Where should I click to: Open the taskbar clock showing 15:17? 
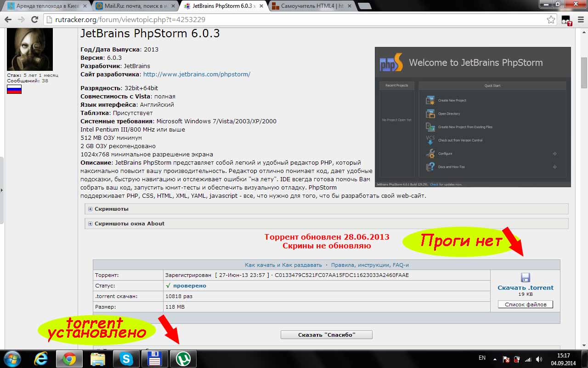564,359
